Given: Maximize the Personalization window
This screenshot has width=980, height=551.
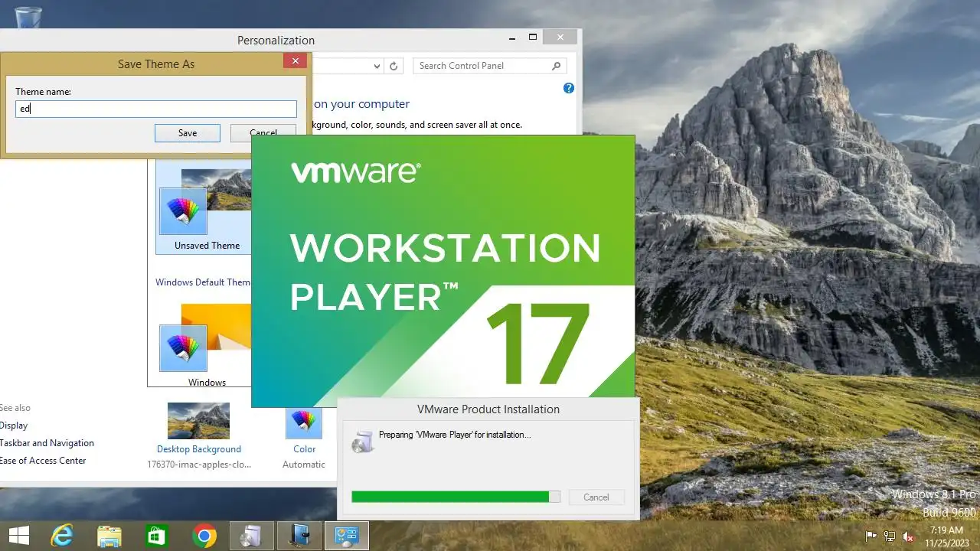Looking at the screenshot, I should 533,37.
